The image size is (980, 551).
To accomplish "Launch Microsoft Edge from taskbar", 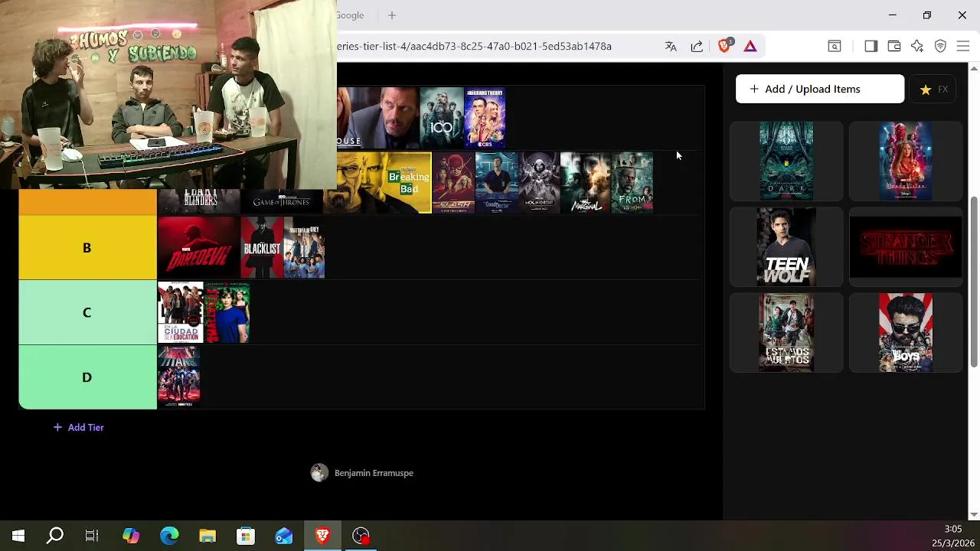I will pyautogui.click(x=169, y=536).
